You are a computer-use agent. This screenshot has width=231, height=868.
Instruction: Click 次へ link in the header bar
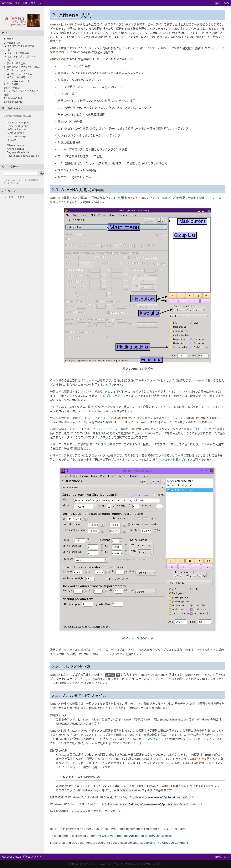226,3
